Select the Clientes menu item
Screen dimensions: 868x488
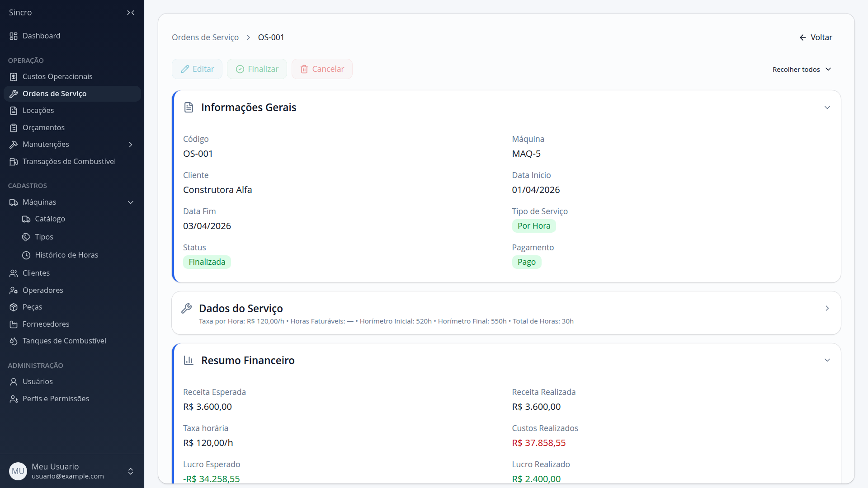pos(72,273)
